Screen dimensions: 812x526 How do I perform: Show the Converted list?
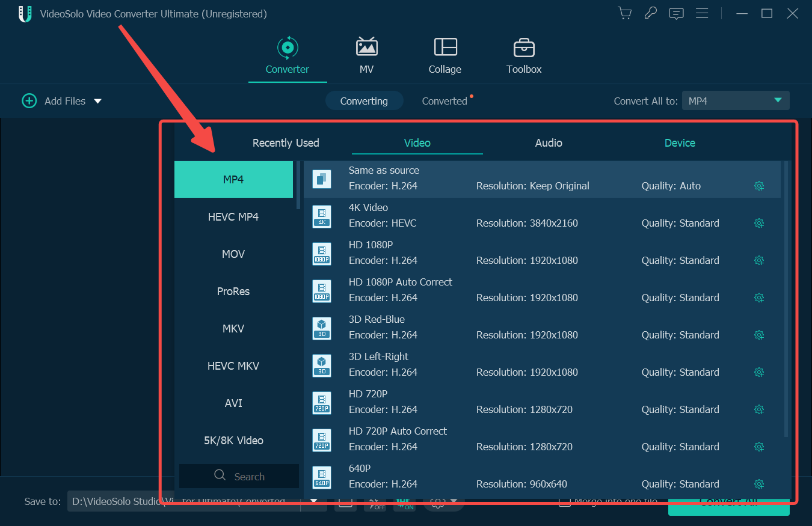[444, 101]
